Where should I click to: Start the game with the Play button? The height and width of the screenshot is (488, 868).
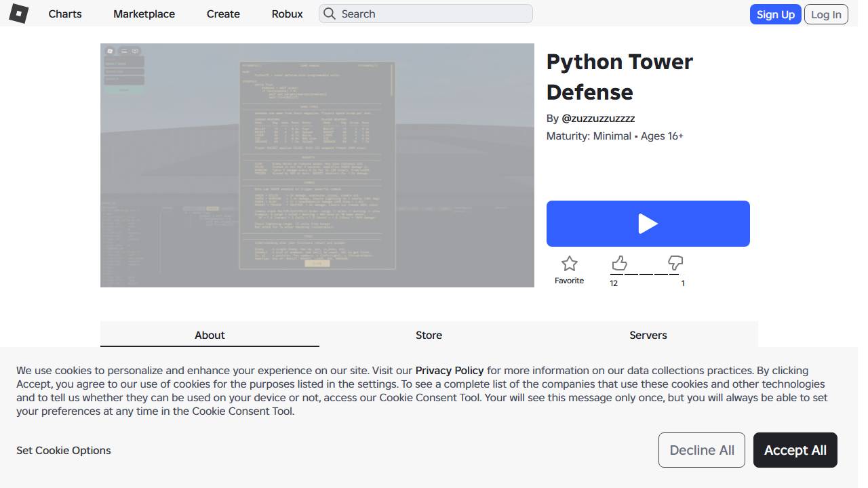648,224
